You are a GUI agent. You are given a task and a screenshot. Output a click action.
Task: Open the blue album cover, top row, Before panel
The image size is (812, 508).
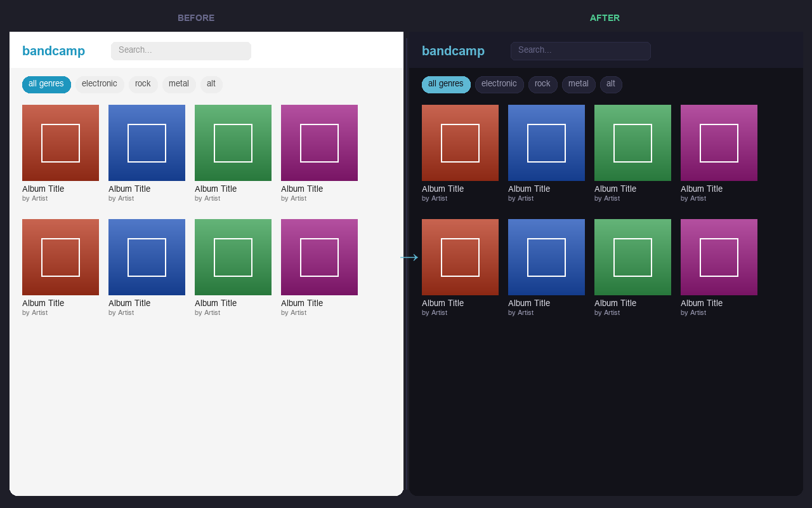[147, 143]
